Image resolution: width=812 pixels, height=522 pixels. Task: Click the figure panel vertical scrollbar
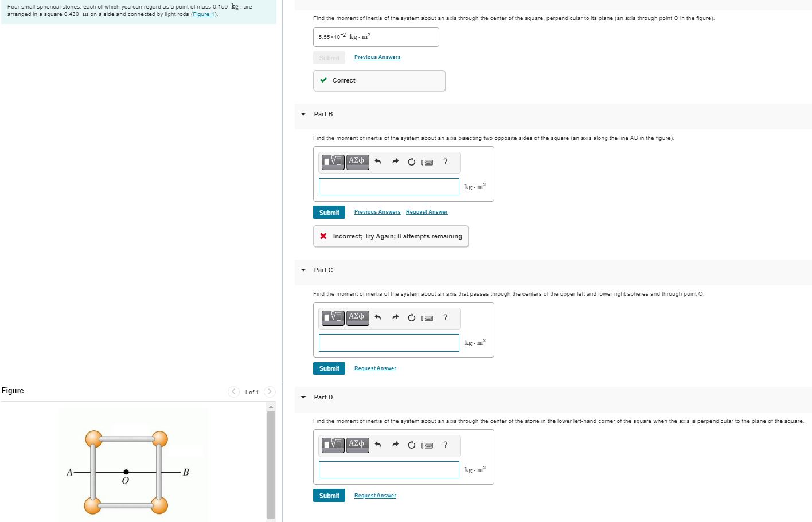[x=271, y=465]
